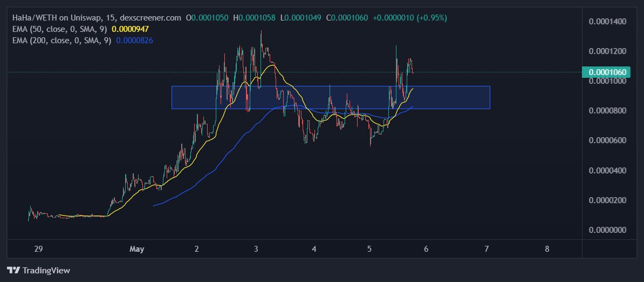
Task: Click the open price value O0.0001050
Action: [207, 18]
